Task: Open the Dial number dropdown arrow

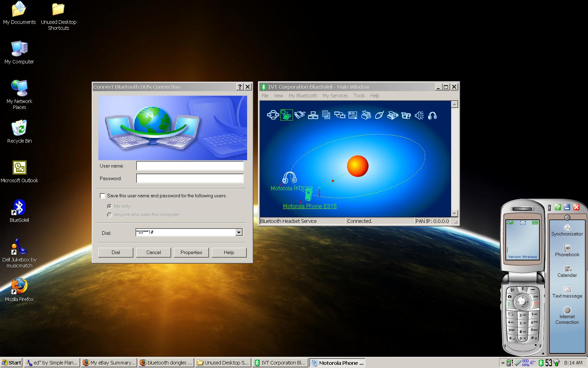Action: (x=239, y=232)
